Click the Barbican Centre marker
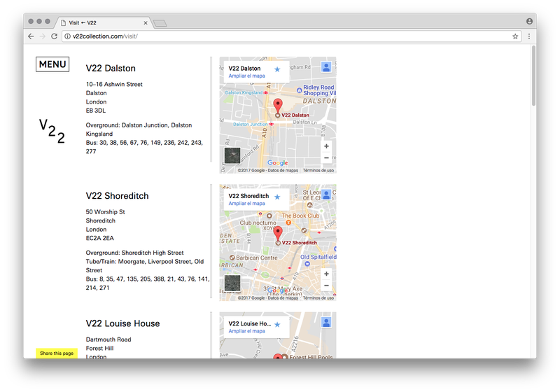Image resolution: width=560 pixels, height=392 pixels. click(x=232, y=258)
